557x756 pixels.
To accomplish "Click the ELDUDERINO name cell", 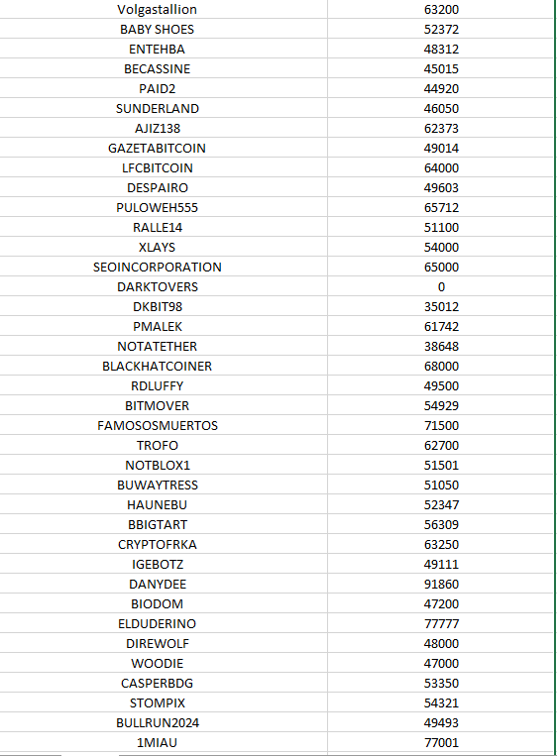I will tap(158, 623).
